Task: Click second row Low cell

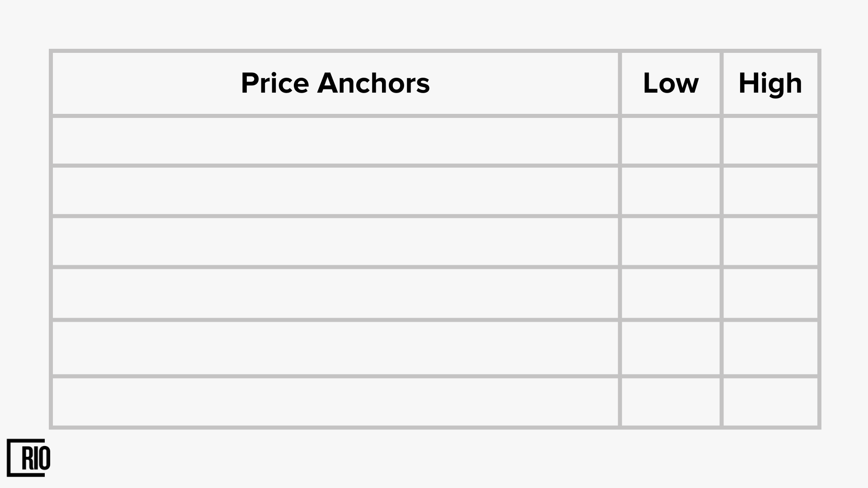Action: (x=671, y=191)
